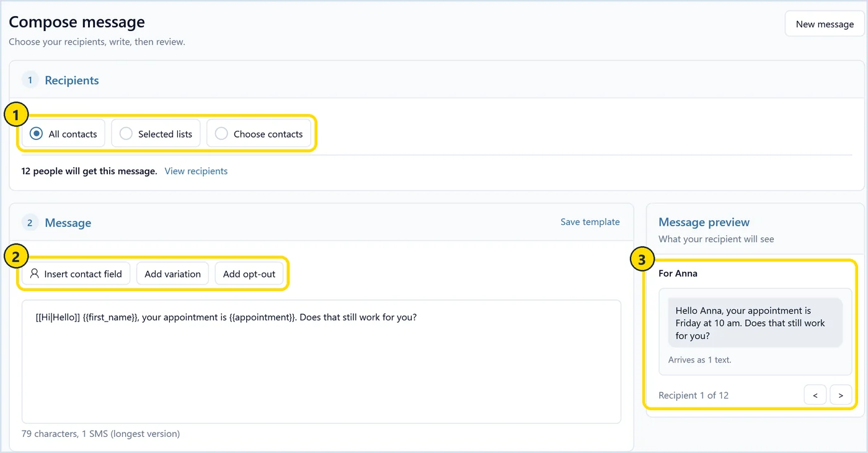The height and width of the screenshot is (453, 868).
Task: Click the New message button
Action: (825, 24)
